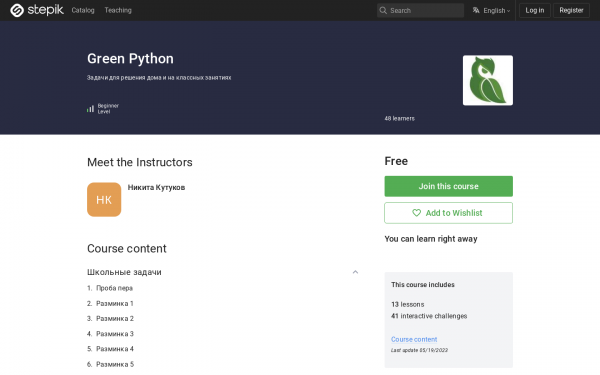Open the Teaching menu
The image size is (600, 375).
click(118, 10)
